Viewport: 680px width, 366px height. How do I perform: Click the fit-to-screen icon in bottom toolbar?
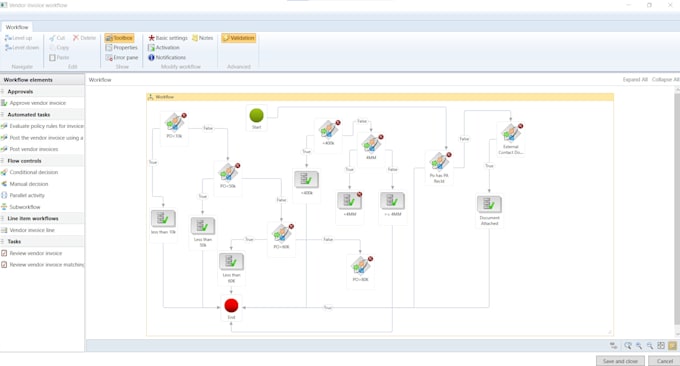(x=661, y=346)
